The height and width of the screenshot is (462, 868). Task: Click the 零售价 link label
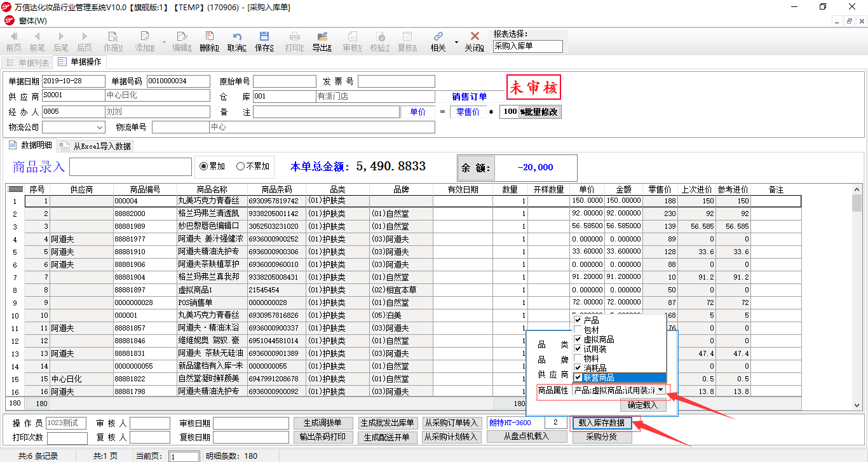click(x=468, y=112)
